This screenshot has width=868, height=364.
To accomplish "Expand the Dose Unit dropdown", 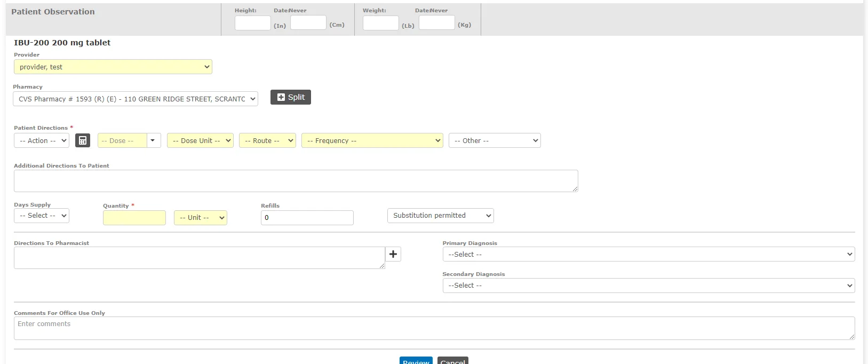I will [x=200, y=140].
